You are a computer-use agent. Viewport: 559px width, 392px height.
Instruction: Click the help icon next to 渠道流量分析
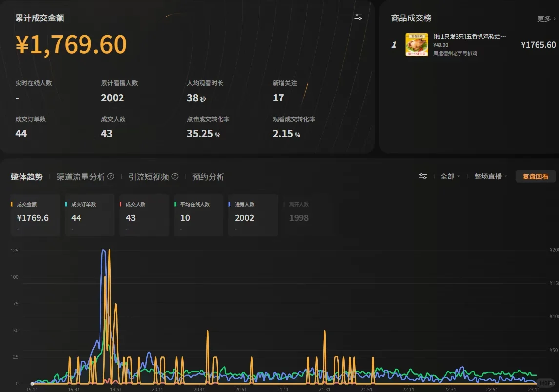[111, 176]
